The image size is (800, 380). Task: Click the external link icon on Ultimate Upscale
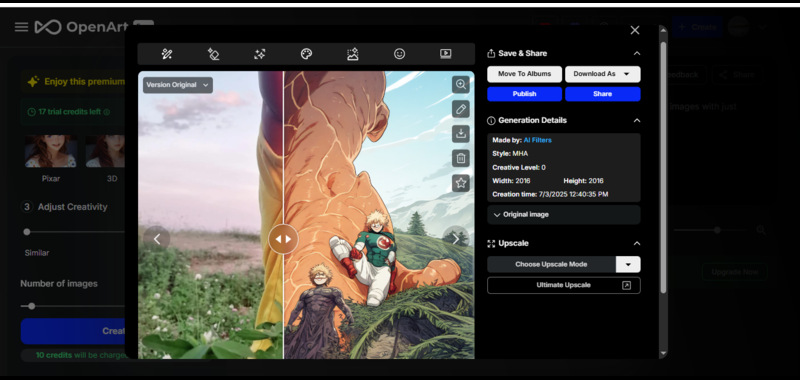(626, 286)
